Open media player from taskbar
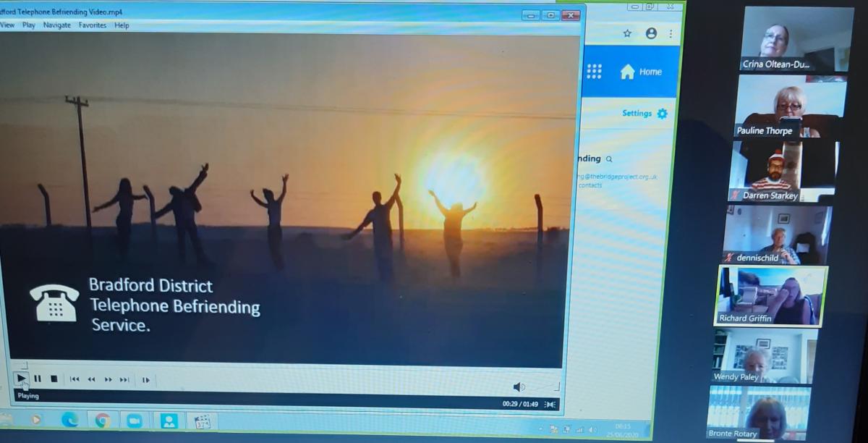 pos(36,419)
